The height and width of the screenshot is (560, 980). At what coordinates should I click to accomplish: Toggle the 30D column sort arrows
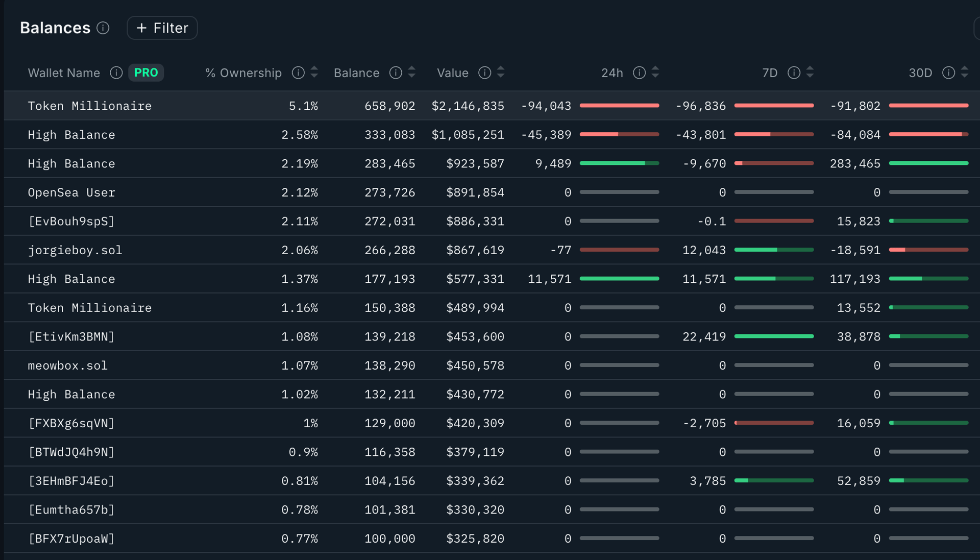(x=965, y=72)
